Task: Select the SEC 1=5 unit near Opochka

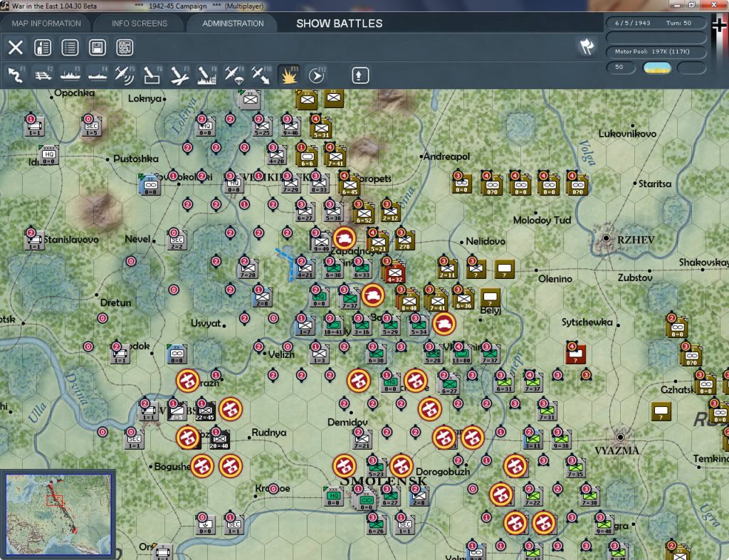Action: (x=91, y=127)
